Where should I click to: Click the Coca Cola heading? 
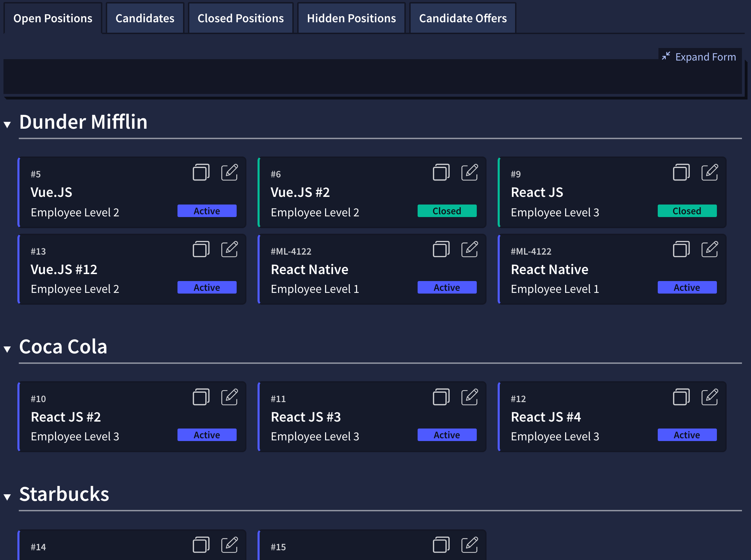(x=63, y=347)
